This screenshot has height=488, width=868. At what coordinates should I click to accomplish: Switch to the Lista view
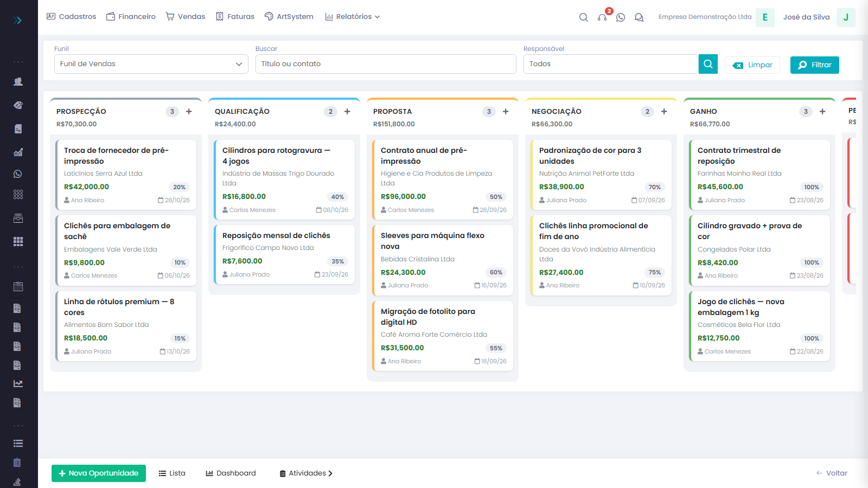172,473
